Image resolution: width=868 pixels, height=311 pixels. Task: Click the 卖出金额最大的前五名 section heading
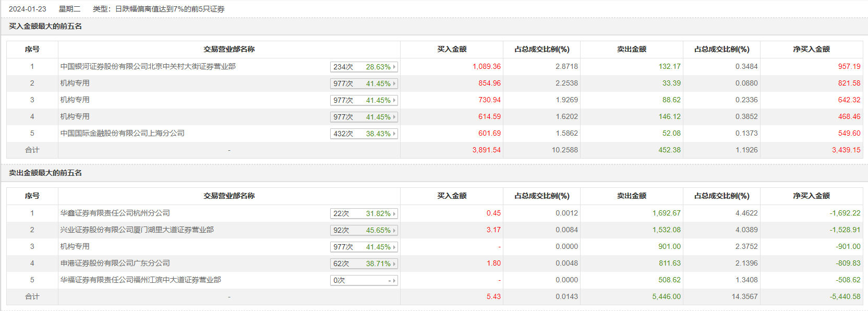[45, 173]
